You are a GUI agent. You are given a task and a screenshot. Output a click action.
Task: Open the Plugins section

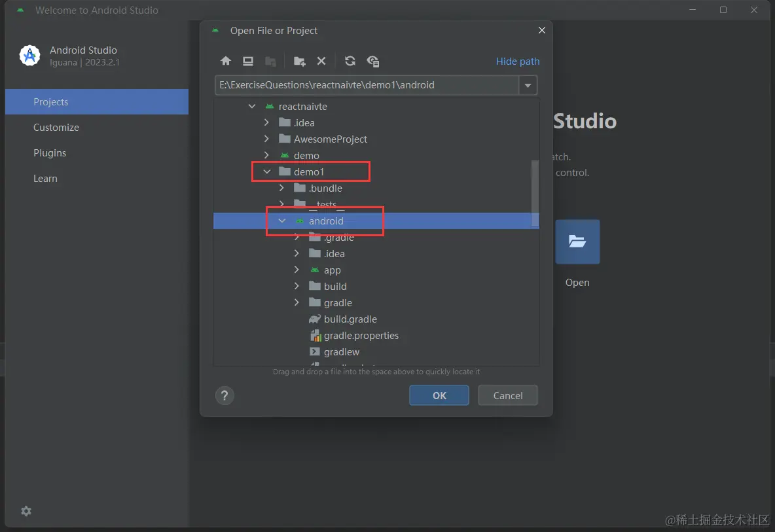pos(97,153)
